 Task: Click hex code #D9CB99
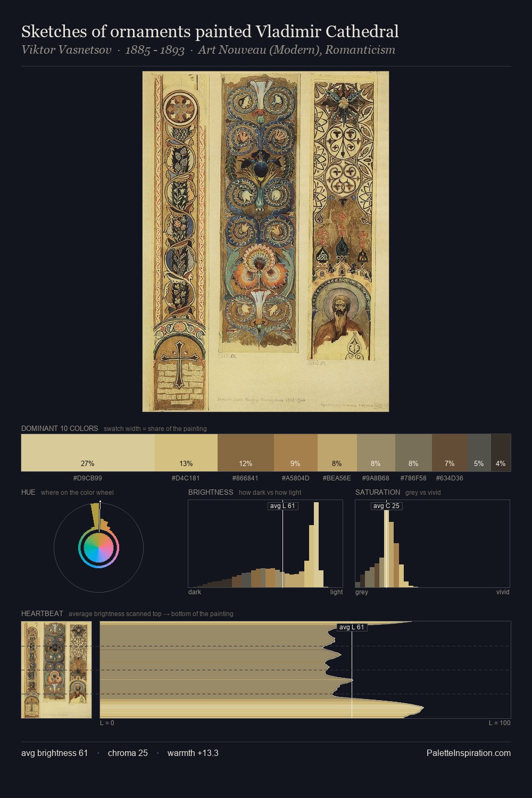[x=88, y=478]
